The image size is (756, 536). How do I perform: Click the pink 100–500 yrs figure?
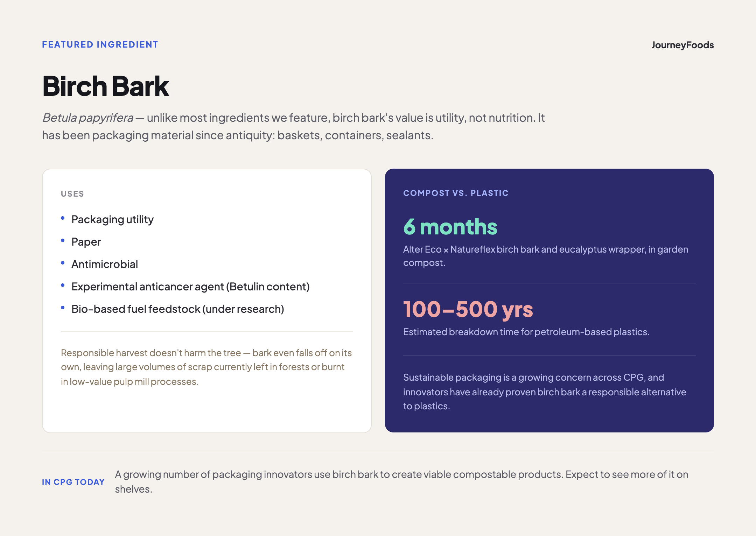point(468,310)
